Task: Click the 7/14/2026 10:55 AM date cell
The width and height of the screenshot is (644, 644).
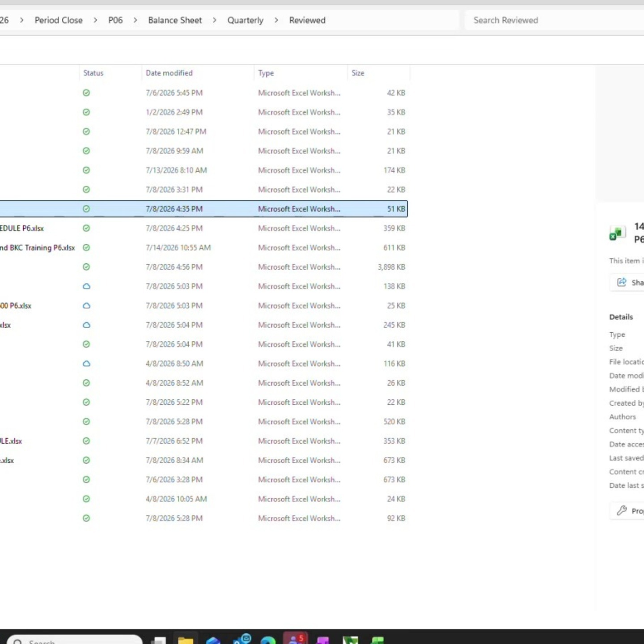Action: point(178,248)
